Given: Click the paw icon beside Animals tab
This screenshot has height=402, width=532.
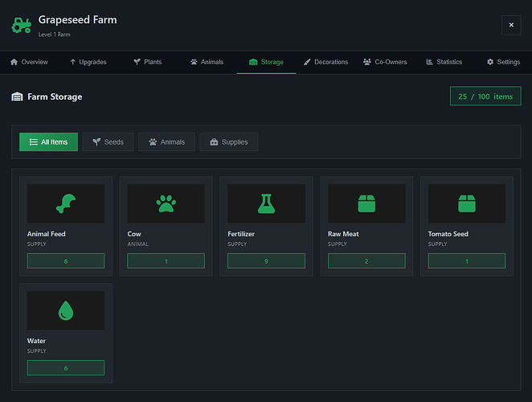Looking at the screenshot, I should (194, 62).
